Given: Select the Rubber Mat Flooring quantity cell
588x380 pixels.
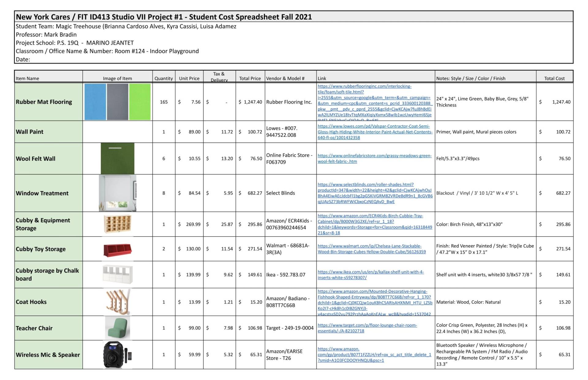Looking at the screenshot, I should pos(164,102).
